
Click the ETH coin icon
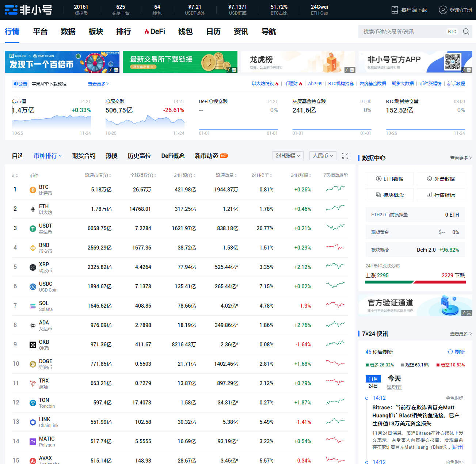coord(33,209)
